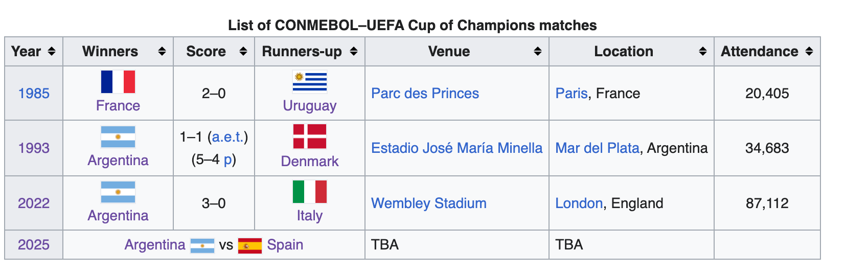Open the Mar del Plata link
868x273 pixels.
point(598,148)
